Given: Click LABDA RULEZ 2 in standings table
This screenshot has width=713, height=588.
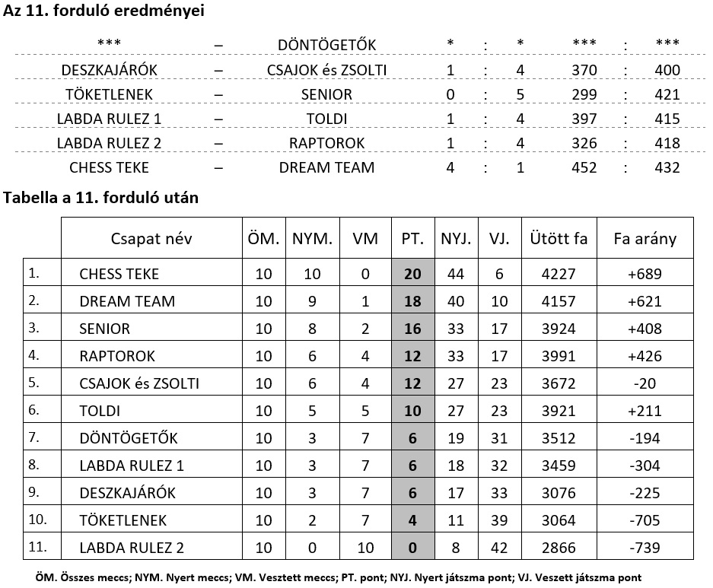Looking at the screenshot, I should (132, 548).
